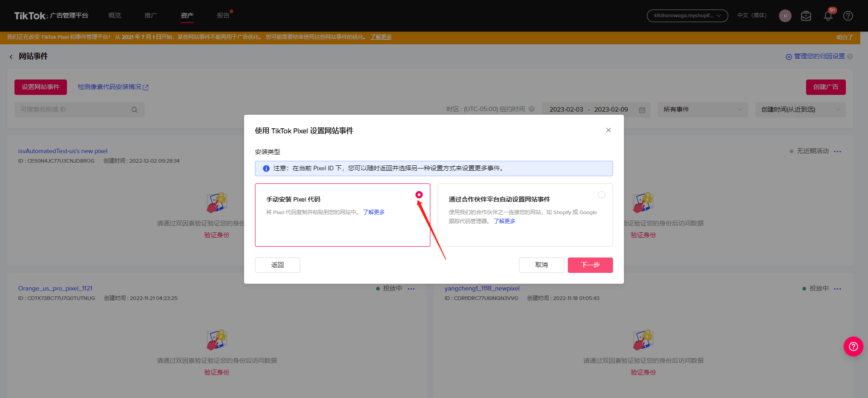The width and height of the screenshot is (868, 398).
Task: Click info icon in the notice banner
Action: [x=266, y=169]
